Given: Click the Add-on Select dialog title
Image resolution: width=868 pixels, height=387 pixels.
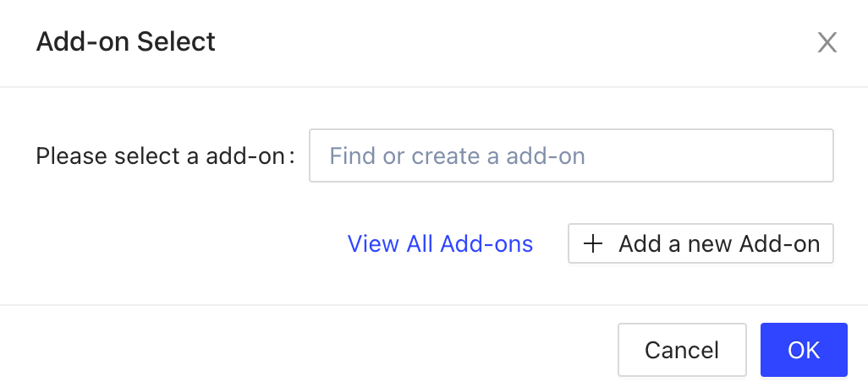Looking at the screenshot, I should point(125,41).
